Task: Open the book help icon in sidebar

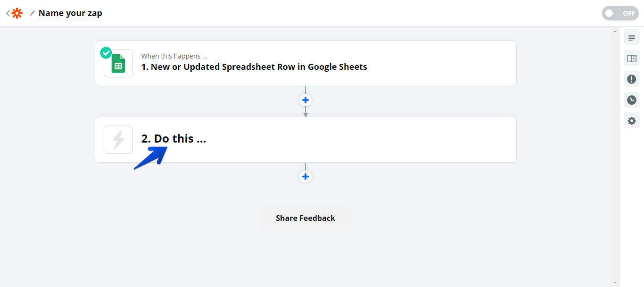Action: (x=632, y=58)
